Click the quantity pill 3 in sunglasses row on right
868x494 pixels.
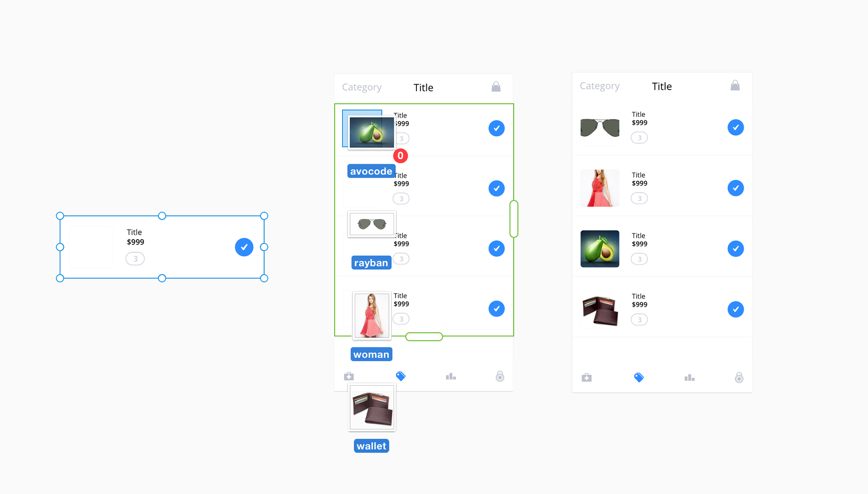coord(639,137)
